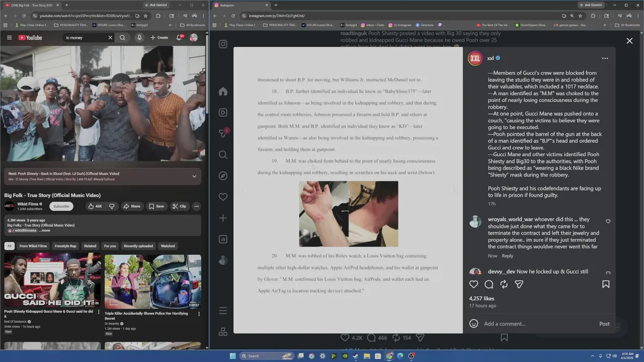Open Instagram Messages in sidebar
Screen dimensions: 644x362
click(x=223, y=134)
